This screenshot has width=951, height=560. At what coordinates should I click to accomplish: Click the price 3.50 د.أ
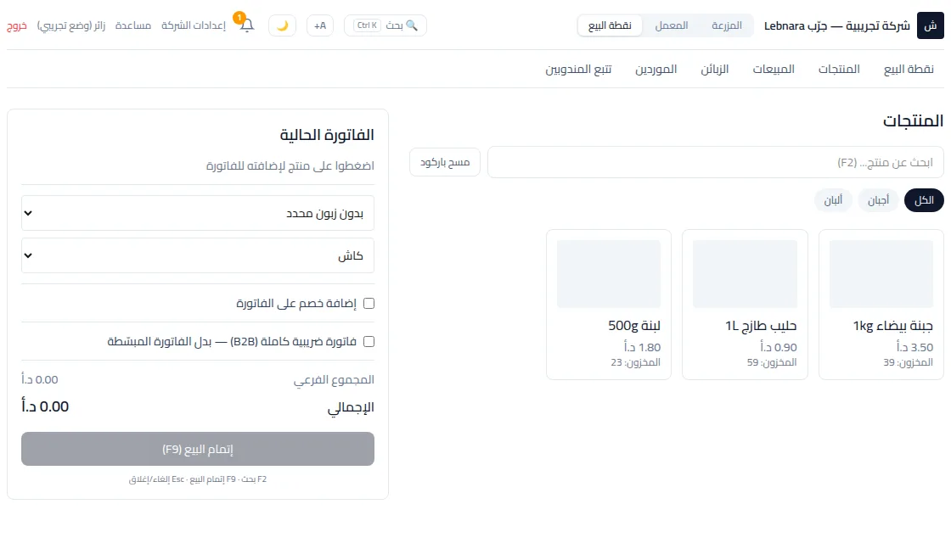(914, 347)
